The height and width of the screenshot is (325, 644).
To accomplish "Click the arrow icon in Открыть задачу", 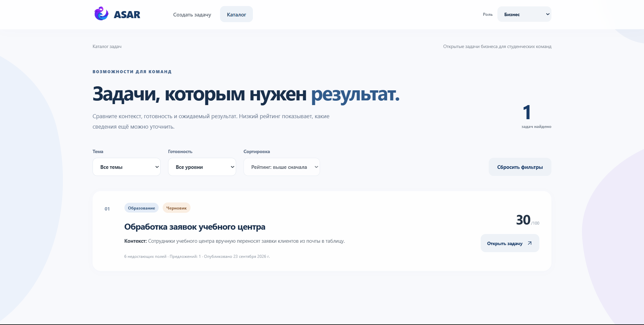I will [x=530, y=243].
